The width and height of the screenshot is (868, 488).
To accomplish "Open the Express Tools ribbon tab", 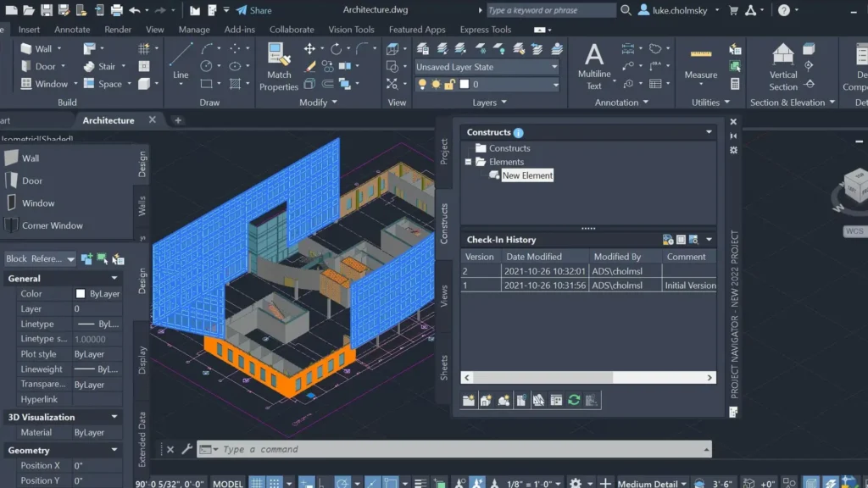I will pos(485,28).
